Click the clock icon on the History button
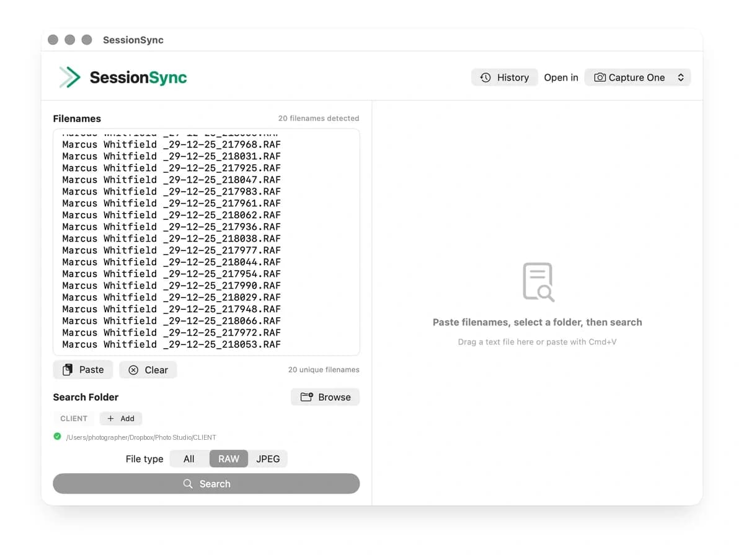This screenshot has width=744, height=560. pos(485,77)
